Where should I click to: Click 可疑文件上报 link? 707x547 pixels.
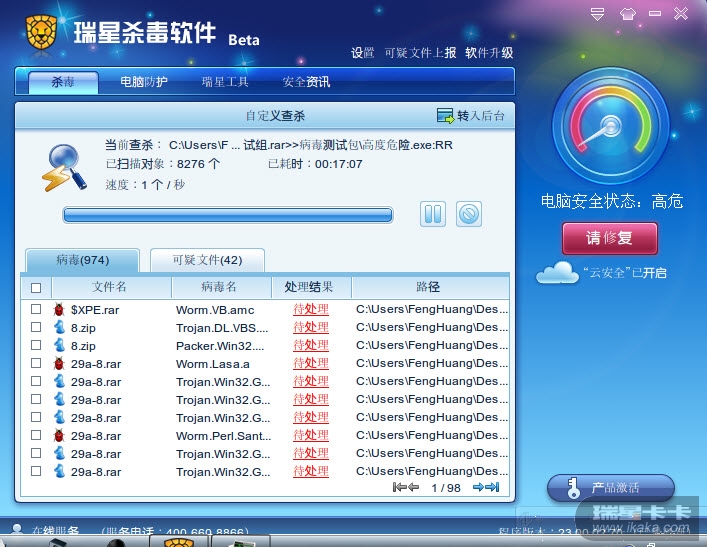[420, 53]
